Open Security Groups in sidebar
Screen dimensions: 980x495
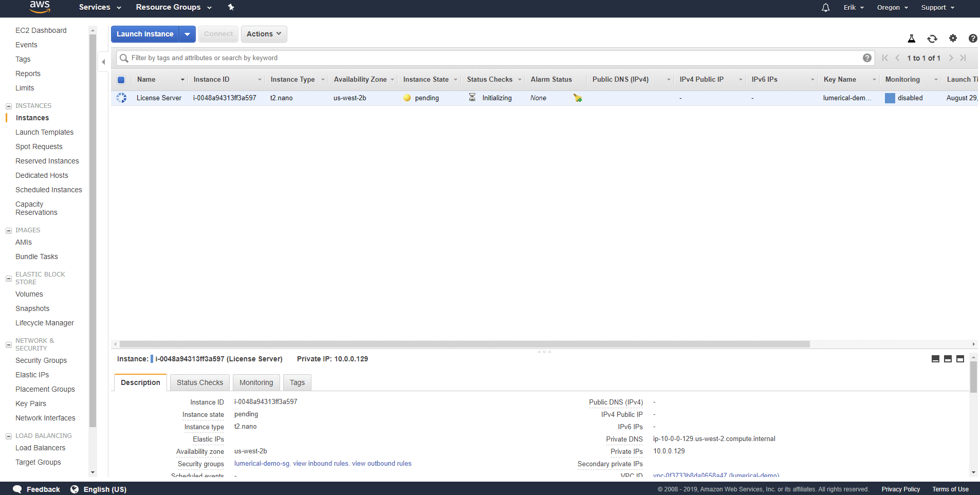pyautogui.click(x=41, y=360)
